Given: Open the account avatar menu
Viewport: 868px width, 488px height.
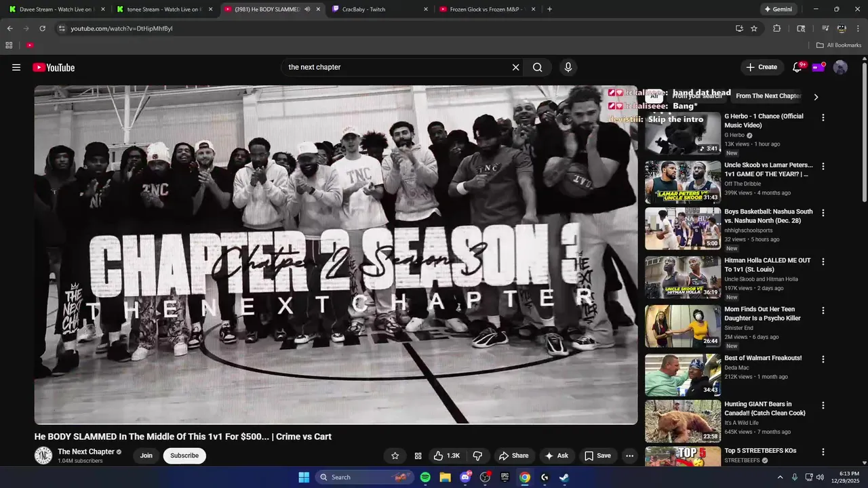Looking at the screenshot, I should click(x=840, y=67).
